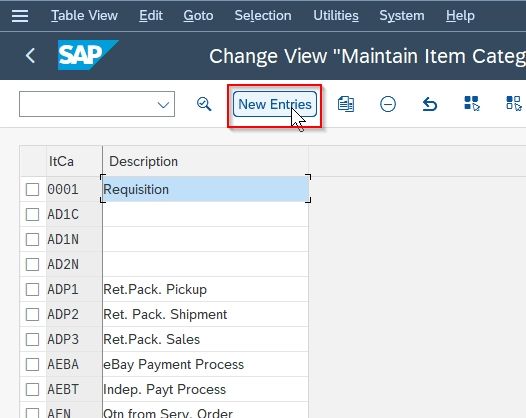Open the System menu
Screen dimensions: 526x418
point(402,16)
